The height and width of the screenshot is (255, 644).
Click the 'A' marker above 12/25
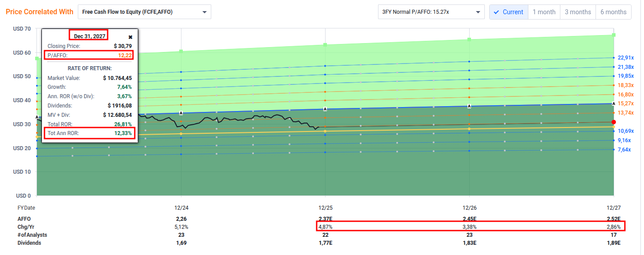tap(325, 109)
